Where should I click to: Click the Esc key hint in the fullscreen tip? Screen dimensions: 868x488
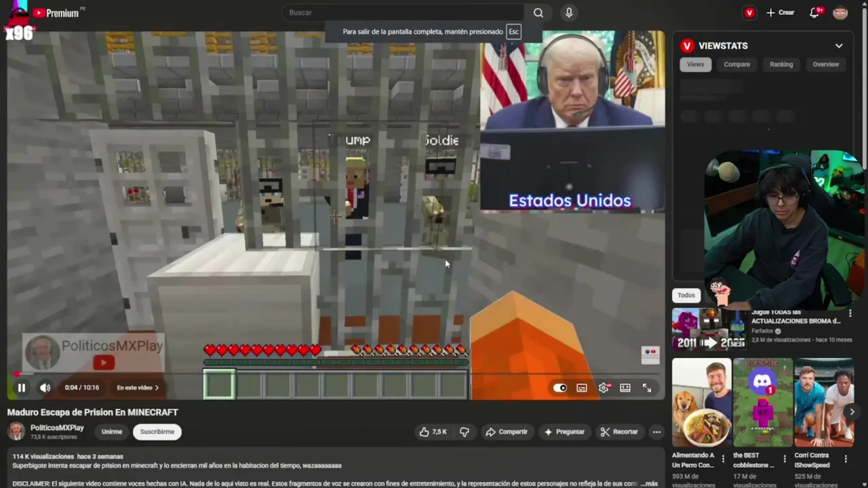[514, 32]
